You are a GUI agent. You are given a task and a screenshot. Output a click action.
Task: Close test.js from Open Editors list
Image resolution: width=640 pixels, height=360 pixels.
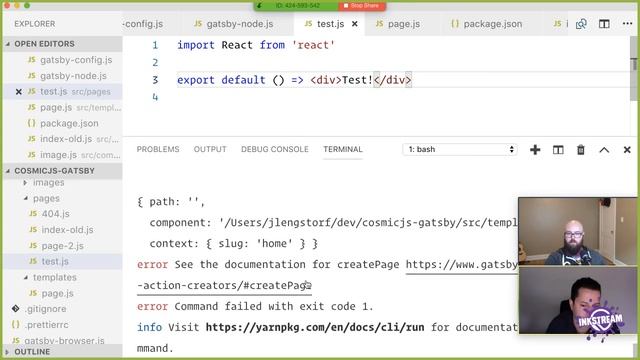(x=18, y=92)
